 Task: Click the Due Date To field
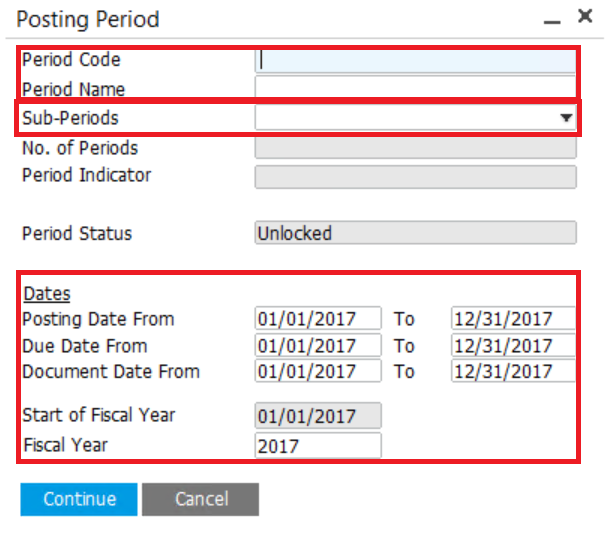tap(513, 346)
